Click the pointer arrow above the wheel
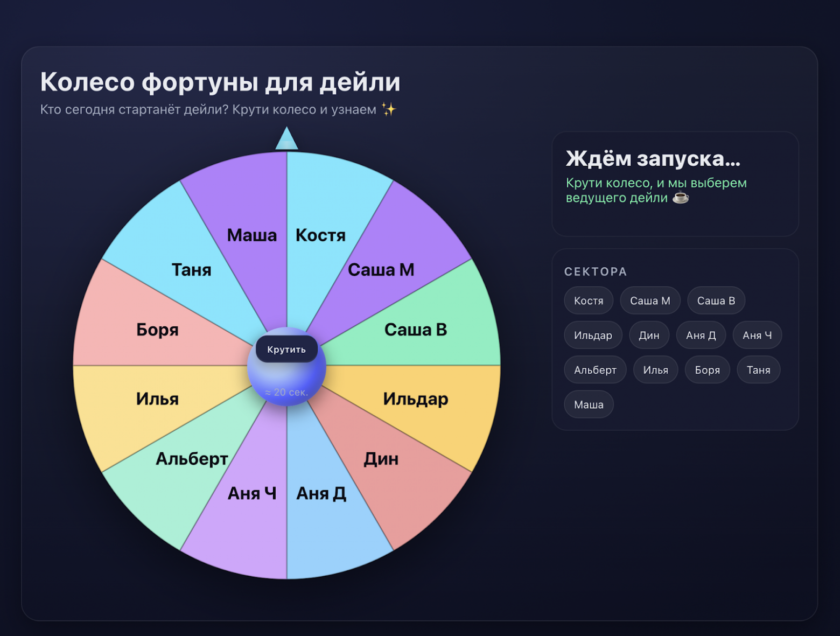Screen dimensions: 840x636 (x=287, y=139)
